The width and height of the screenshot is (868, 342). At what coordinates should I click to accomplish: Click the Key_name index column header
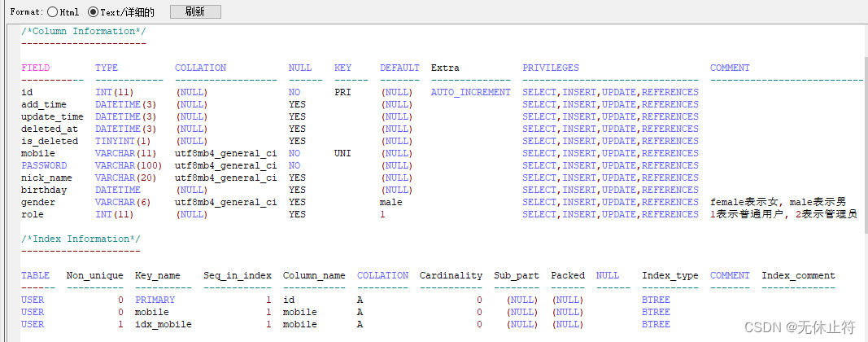[157, 275]
